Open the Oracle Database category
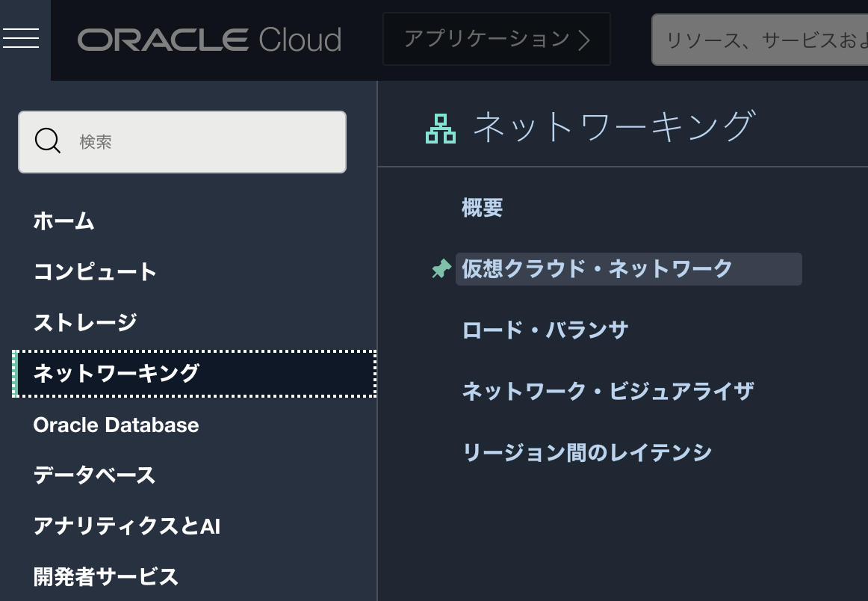The width and height of the screenshot is (868, 601). coord(116,425)
